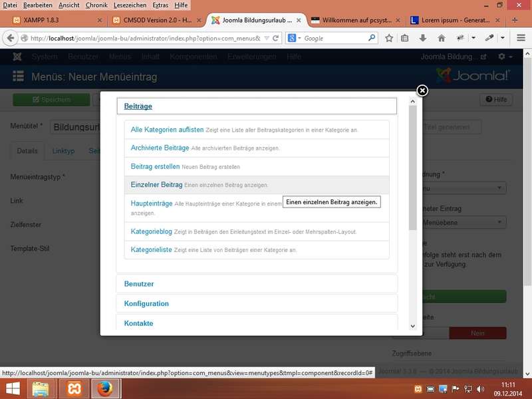Go to the Firefox home page icon
The width and height of the screenshot is (532, 399).
tap(442, 38)
